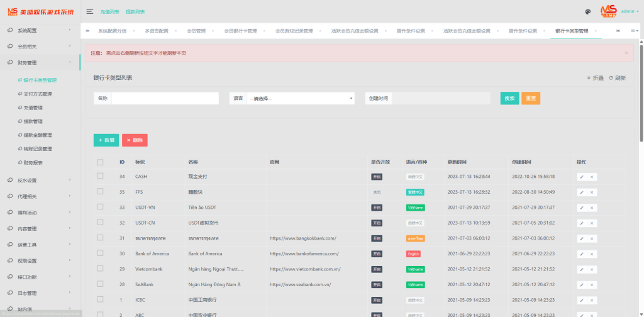
Task: Delete the Vietcombank row via X icon
Action: (x=592, y=269)
